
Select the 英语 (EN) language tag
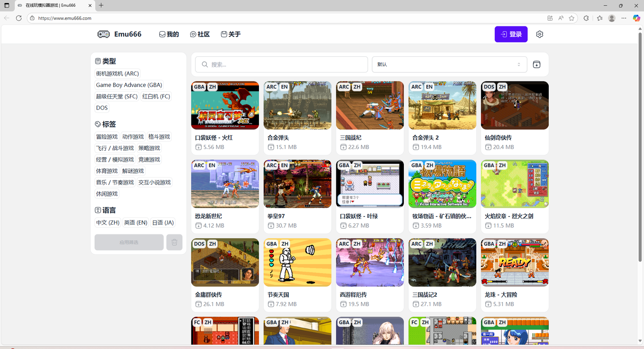tap(136, 223)
